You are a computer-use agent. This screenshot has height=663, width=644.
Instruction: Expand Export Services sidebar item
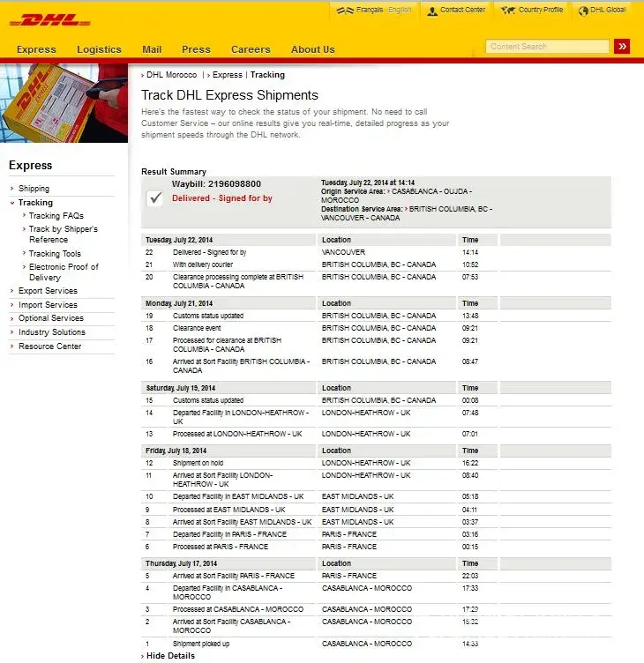[x=48, y=291]
